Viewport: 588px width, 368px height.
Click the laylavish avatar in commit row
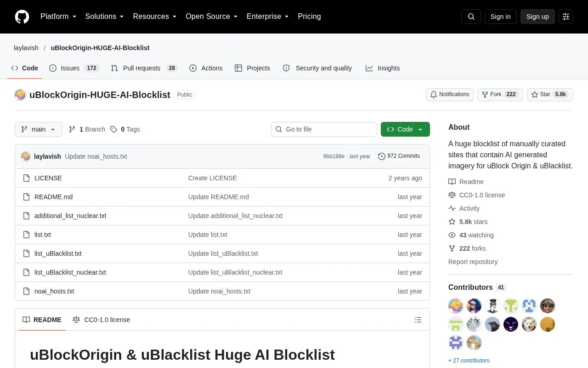(x=26, y=156)
